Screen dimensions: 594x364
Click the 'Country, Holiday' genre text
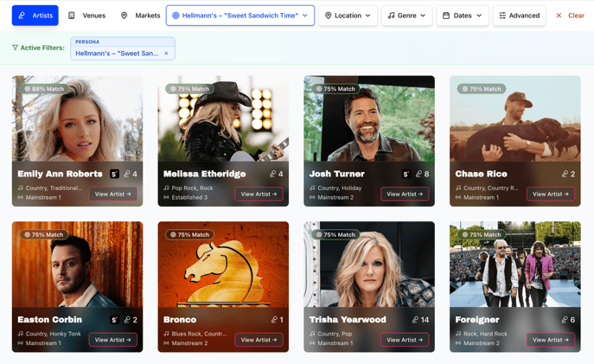click(x=340, y=188)
